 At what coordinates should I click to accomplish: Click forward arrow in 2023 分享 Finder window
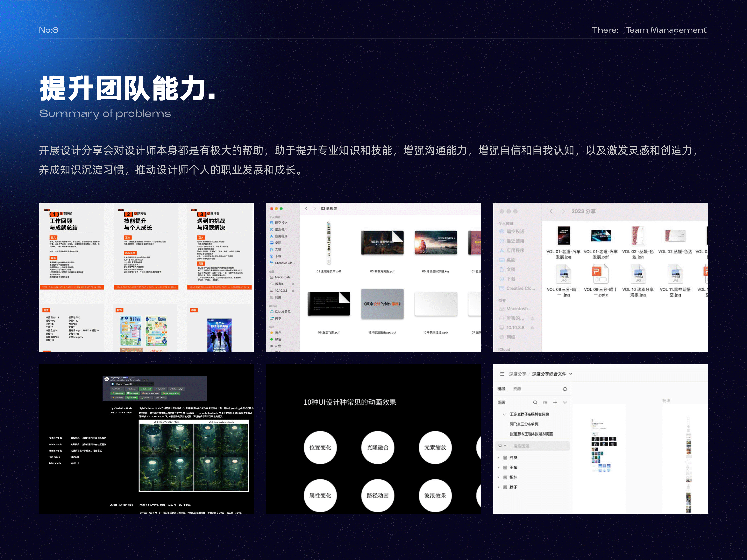[x=563, y=211]
